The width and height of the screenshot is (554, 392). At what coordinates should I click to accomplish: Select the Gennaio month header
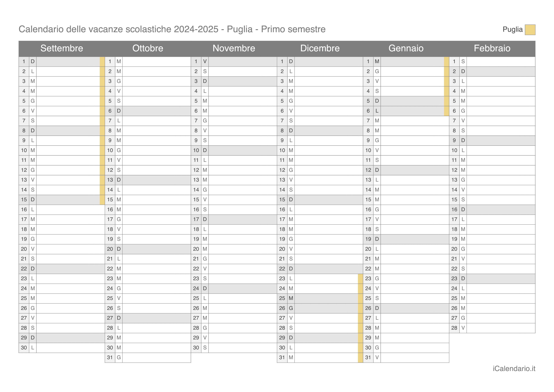pos(406,48)
